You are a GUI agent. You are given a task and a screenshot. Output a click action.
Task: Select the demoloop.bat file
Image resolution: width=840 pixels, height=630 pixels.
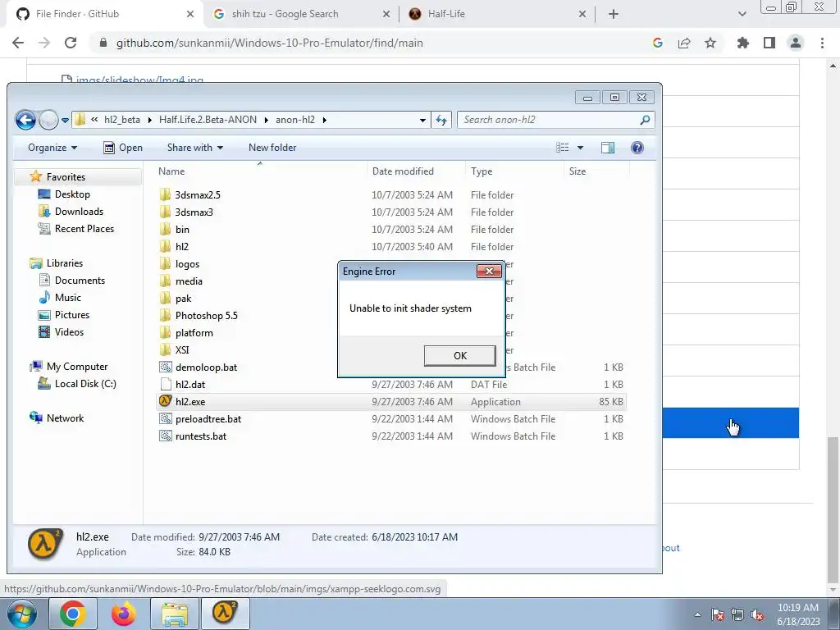pyautogui.click(x=206, y=367)
